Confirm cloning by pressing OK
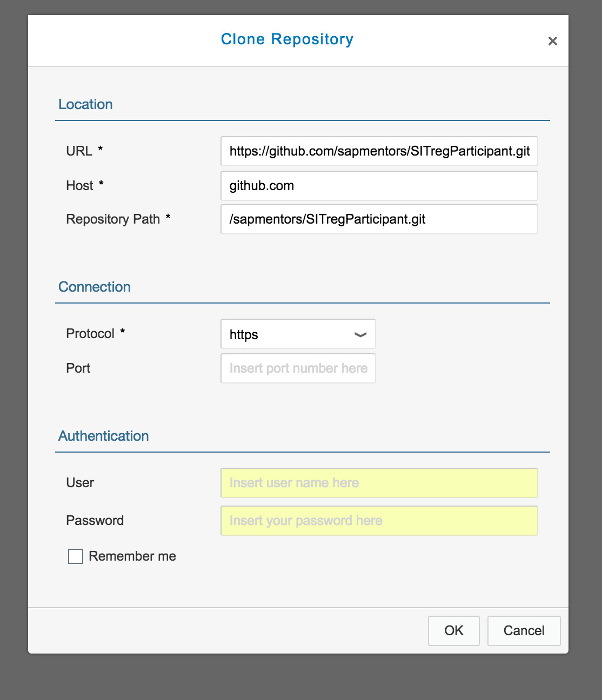 453,630
